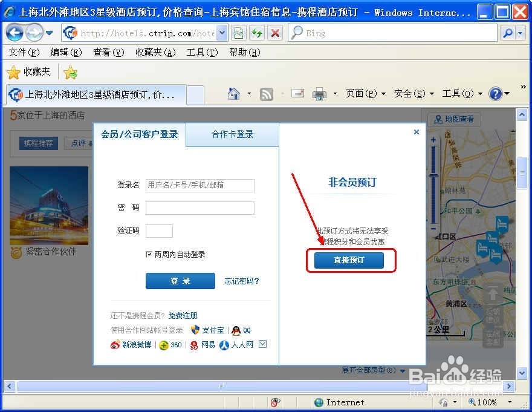Expand more partner login options arrow
Viewport: 532px width, 412px height.
pyautogui.click(x=262, y=344)
